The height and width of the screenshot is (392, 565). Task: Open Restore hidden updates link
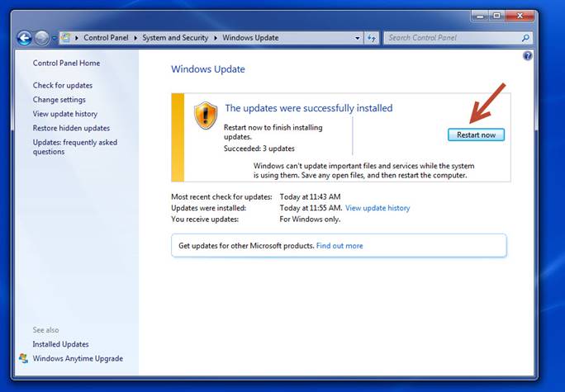71,128
